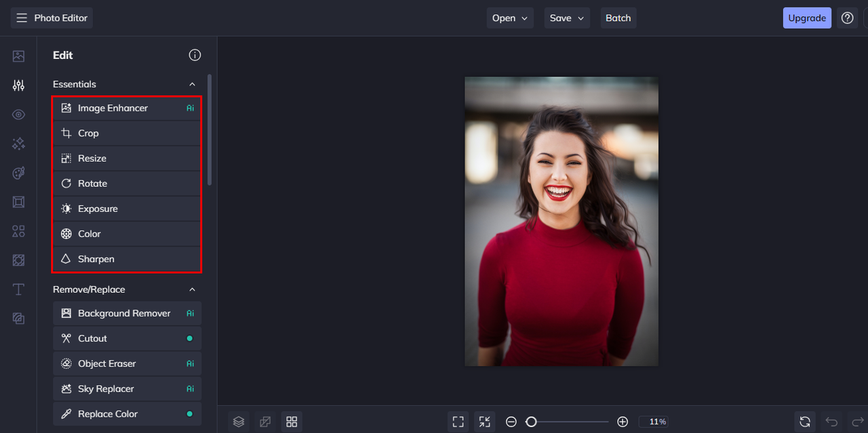This screenshot has height=433, width=868.
Task: Select the Sharpen tool
Action: click(x=127, y=259)
